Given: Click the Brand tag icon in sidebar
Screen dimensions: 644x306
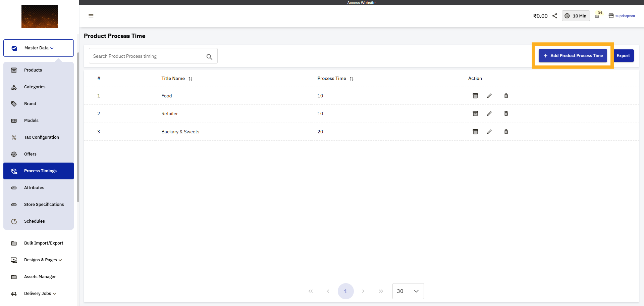Looking at the screenshot, I should (14, 103).
